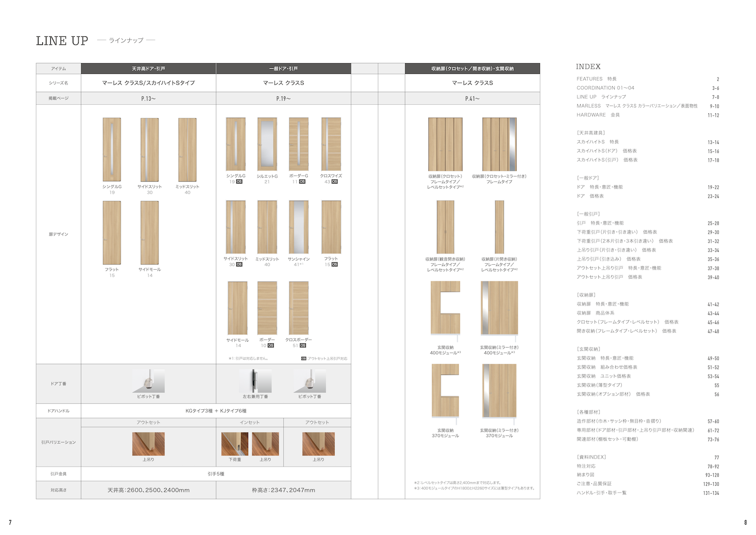This screenshot has height=535, width=756.
Task: Click the サンシャイン door thumbnail
Action: (x=298, y=227)
